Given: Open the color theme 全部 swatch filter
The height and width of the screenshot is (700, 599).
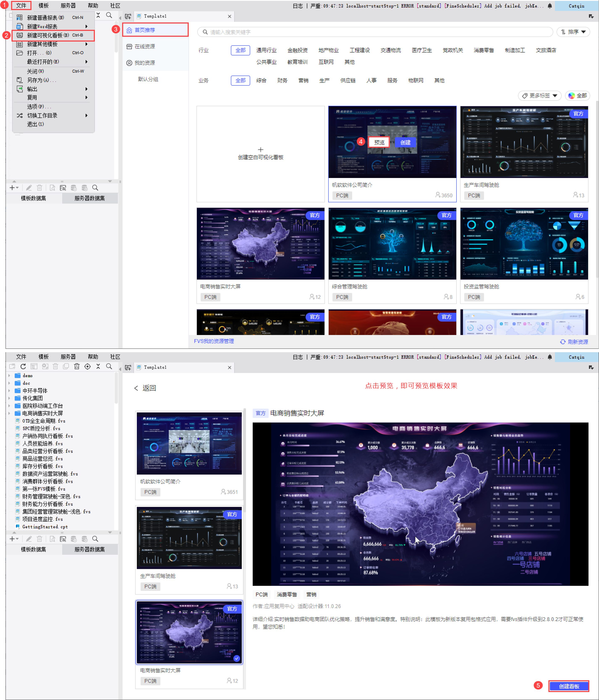Looking at the screenshot, I should 577,96.
